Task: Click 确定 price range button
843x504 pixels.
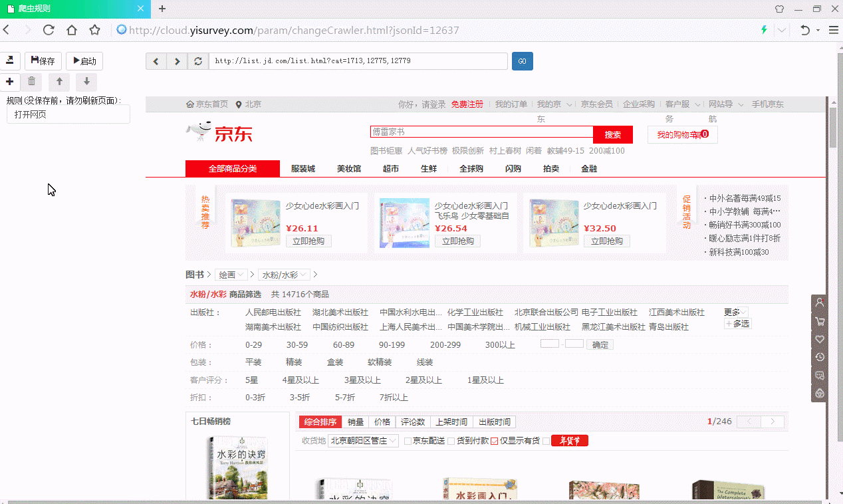Action: (600, 344)
